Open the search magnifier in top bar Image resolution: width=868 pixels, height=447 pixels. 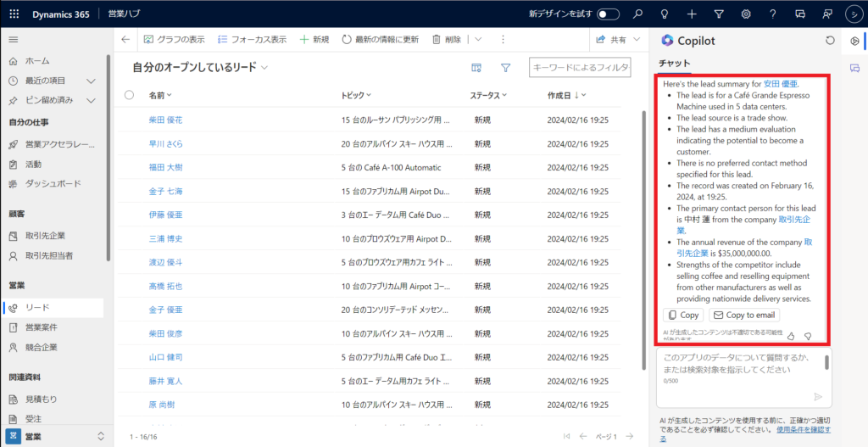[637, 14]
